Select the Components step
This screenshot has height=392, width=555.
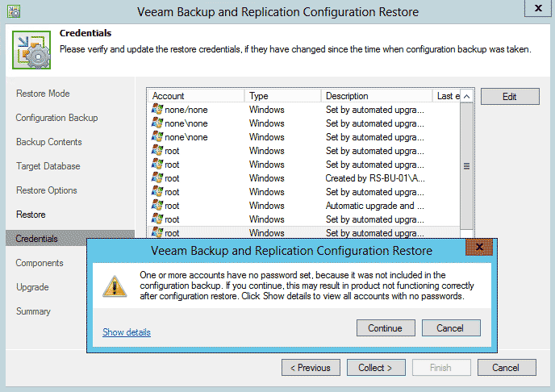click(x=40, y=263)
